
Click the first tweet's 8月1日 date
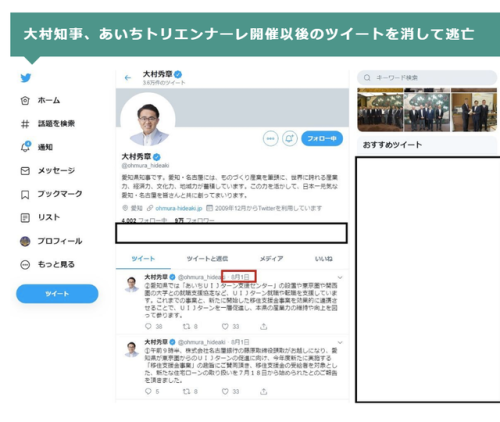click(240, 277)
